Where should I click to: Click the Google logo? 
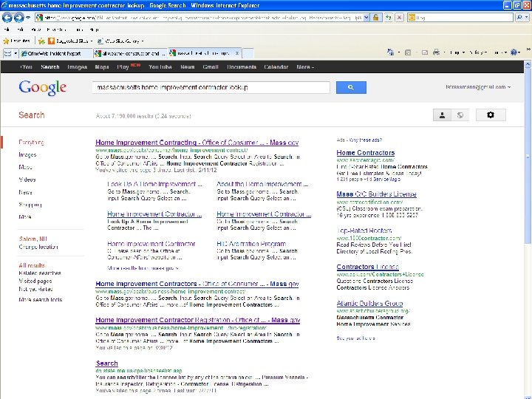click(43, 87)
